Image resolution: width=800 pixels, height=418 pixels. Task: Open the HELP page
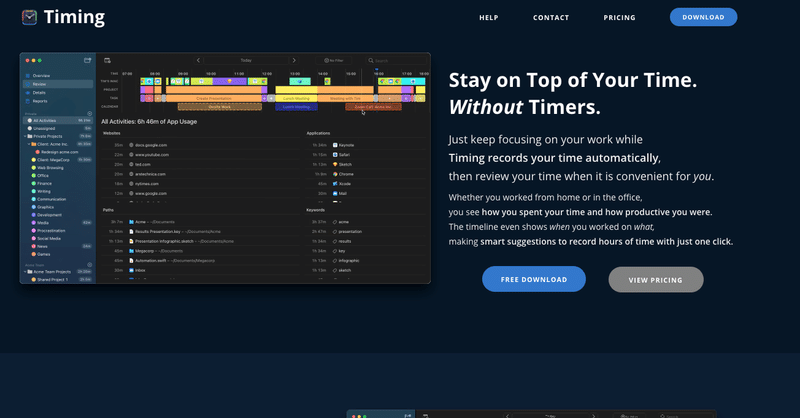(488, 17)
